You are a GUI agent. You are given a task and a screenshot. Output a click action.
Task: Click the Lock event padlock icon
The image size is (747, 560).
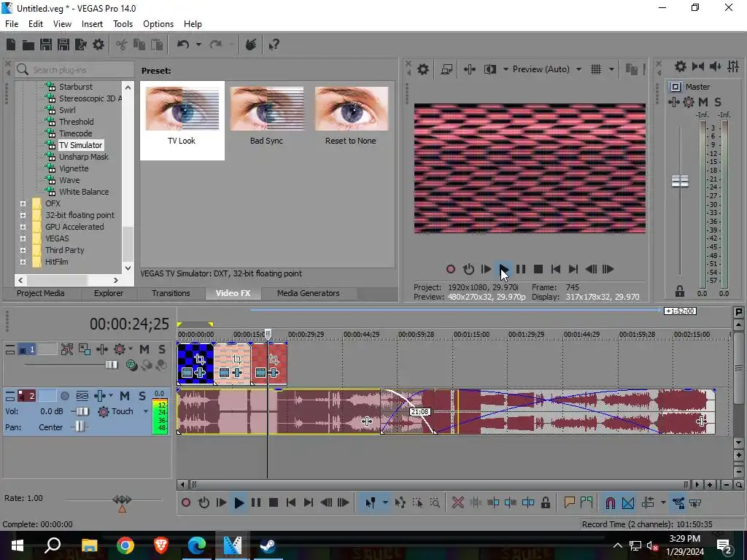tap(546, 502)
